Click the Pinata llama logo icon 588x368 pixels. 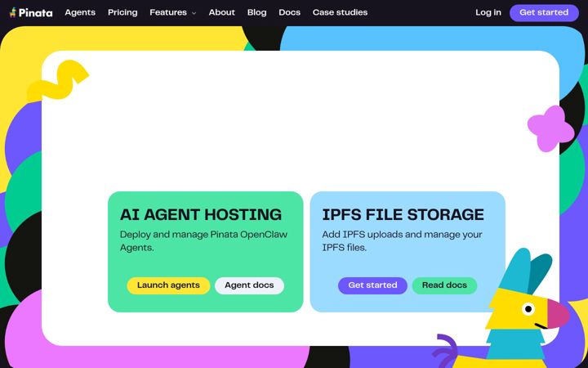13,12
